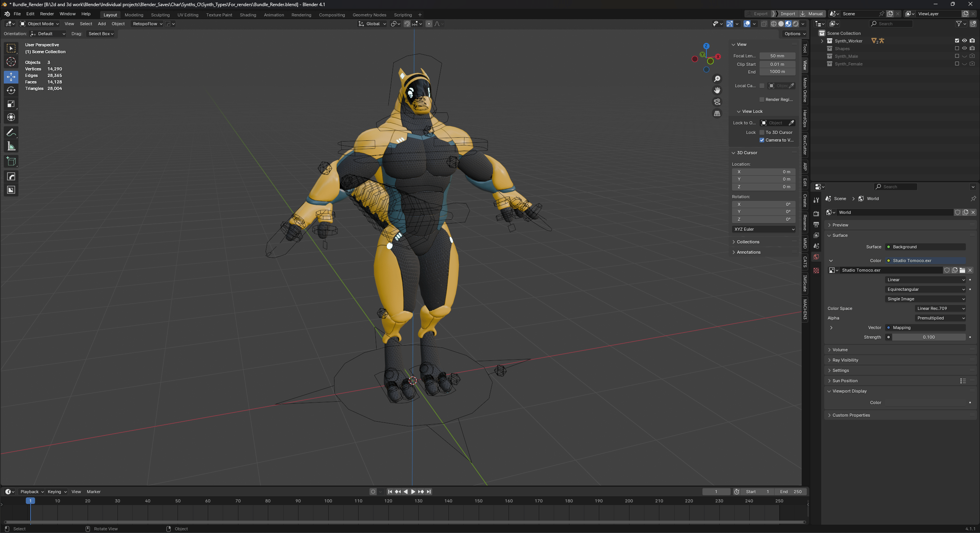Open the Scene properties tab icon
This screenshot has height=533, width=980.
tap(816, 246)
